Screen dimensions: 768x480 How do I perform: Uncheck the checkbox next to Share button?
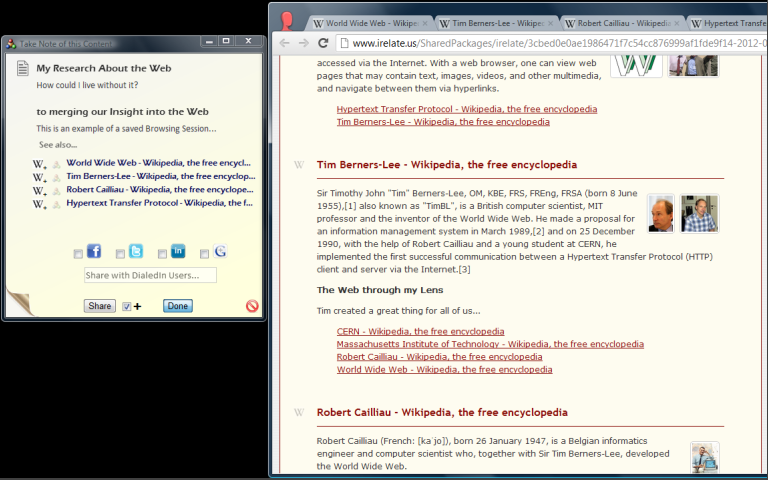click(127, 307)
